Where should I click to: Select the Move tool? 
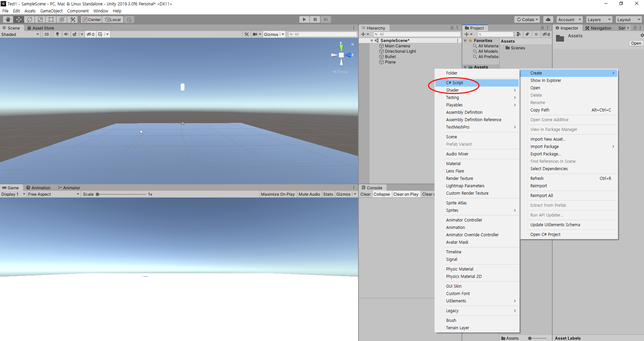coord(19,19)
